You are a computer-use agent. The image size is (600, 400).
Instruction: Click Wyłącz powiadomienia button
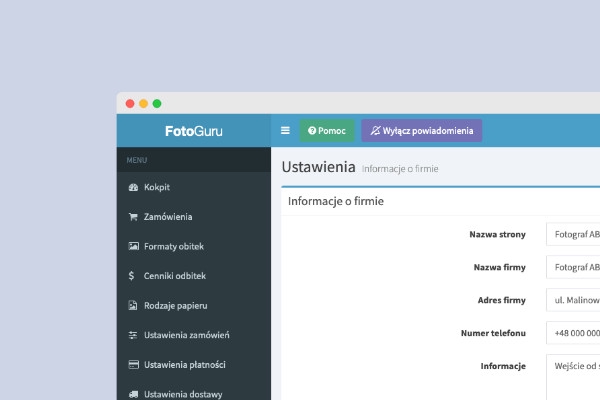click(422, 131)
